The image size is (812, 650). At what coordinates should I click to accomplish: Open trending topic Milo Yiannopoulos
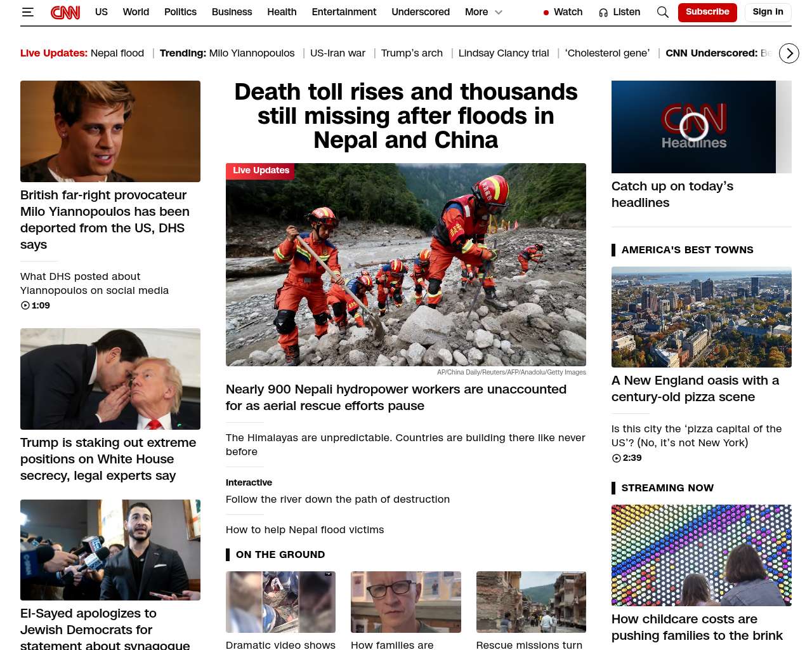click(252, 53)
